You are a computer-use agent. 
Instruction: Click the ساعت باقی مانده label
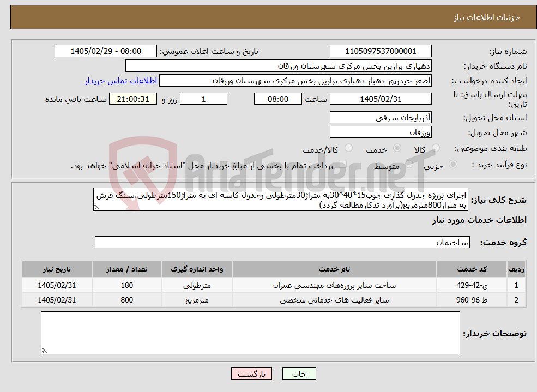[x=76, y=99]
